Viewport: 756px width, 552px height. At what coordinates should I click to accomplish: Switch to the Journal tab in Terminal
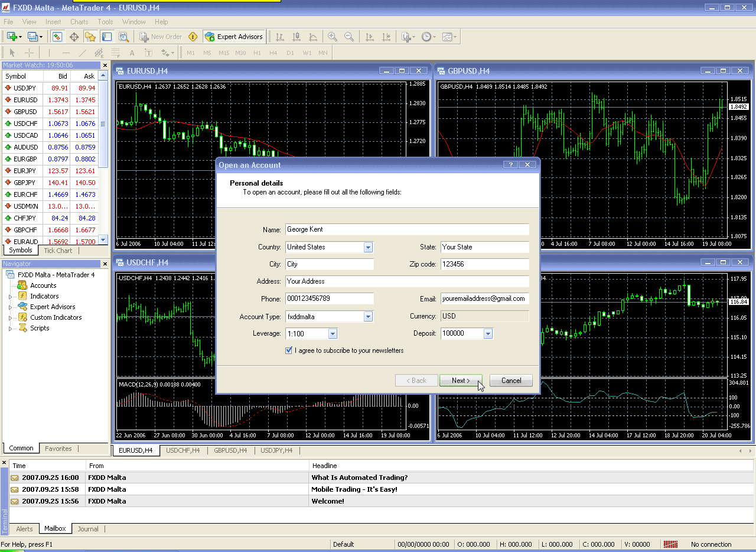[88, 529]
